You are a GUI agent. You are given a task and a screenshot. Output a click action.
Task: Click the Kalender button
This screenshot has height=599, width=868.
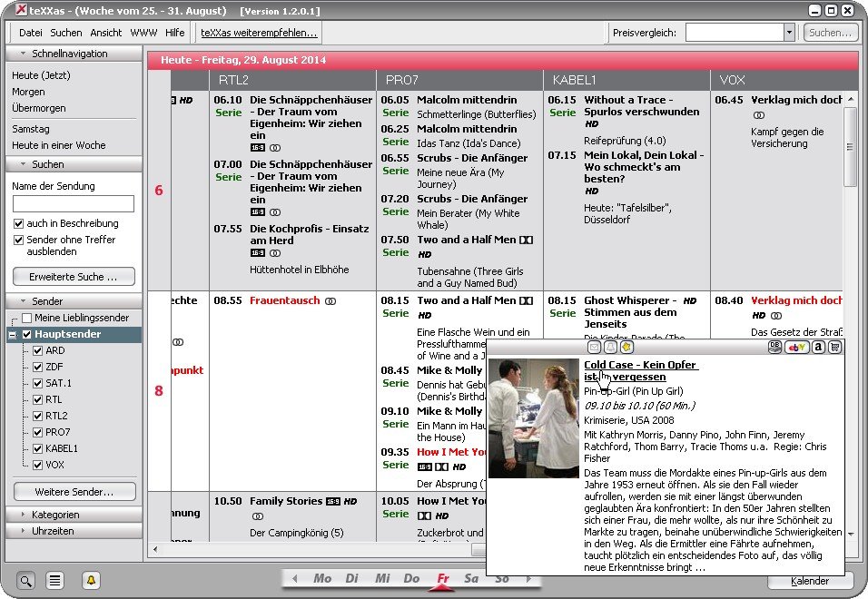pos(810,581)
